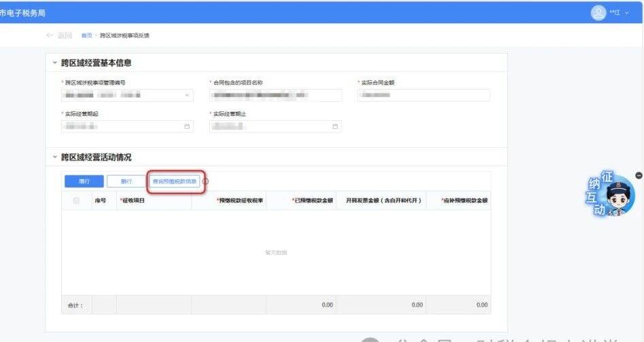Click the 增行 button
The image size is (644, 342).
tap(84, 181)
